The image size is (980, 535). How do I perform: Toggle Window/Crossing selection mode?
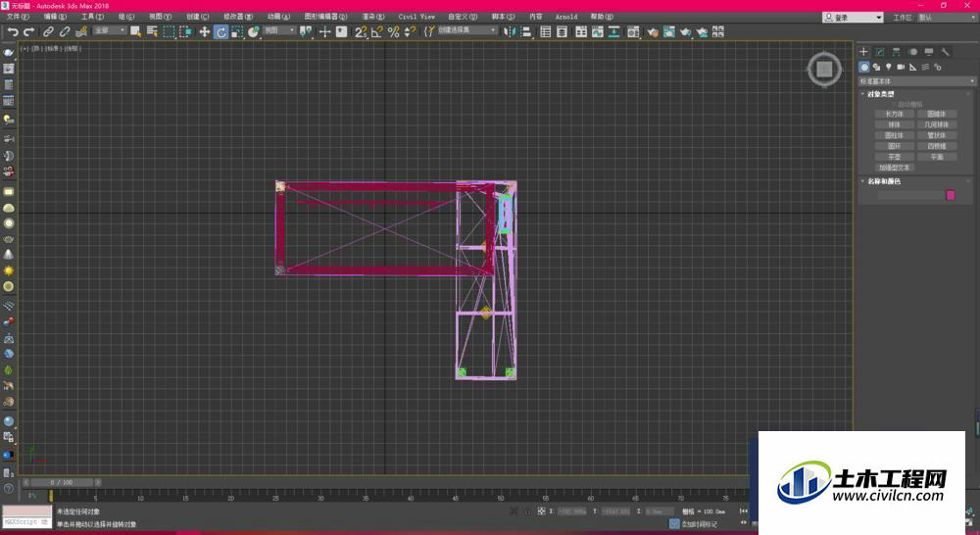[x=185, y=32]
